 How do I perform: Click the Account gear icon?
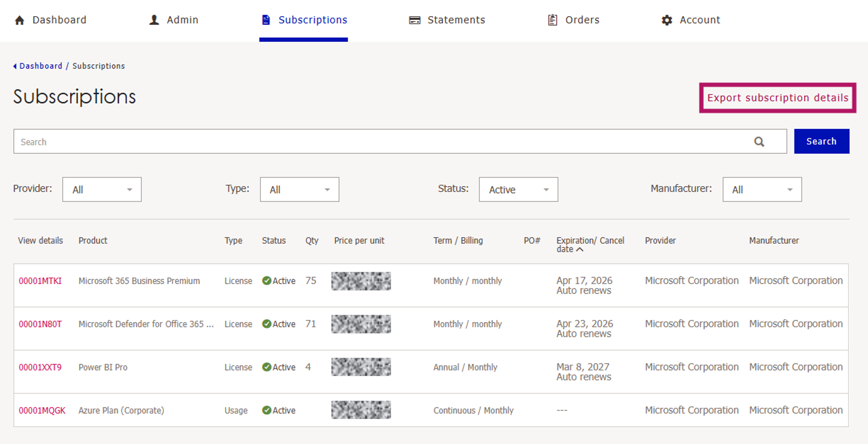coord(666,20)
